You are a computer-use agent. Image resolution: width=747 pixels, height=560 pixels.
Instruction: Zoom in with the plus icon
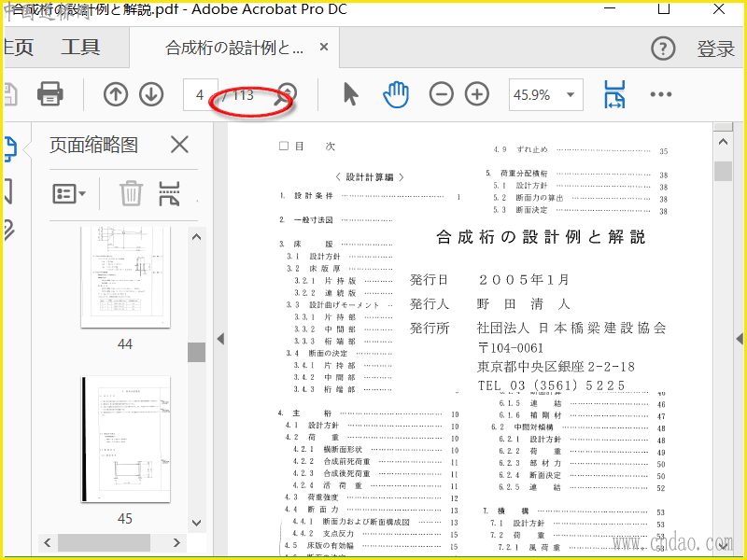click(477, 94)
